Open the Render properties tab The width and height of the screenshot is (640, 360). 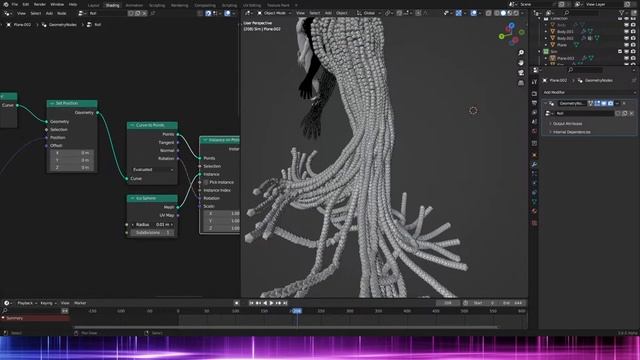(534, 93)
